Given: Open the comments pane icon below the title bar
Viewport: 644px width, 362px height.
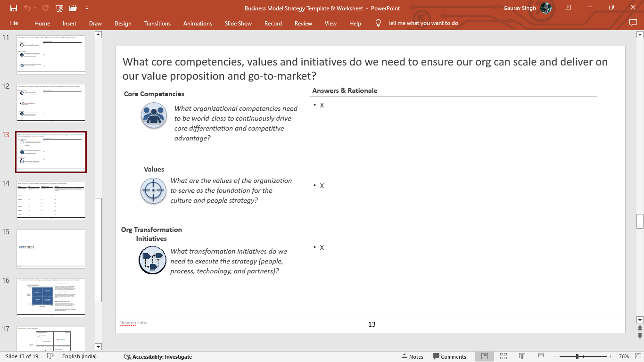Looking at the screenshot, I should tap(633, 23).
